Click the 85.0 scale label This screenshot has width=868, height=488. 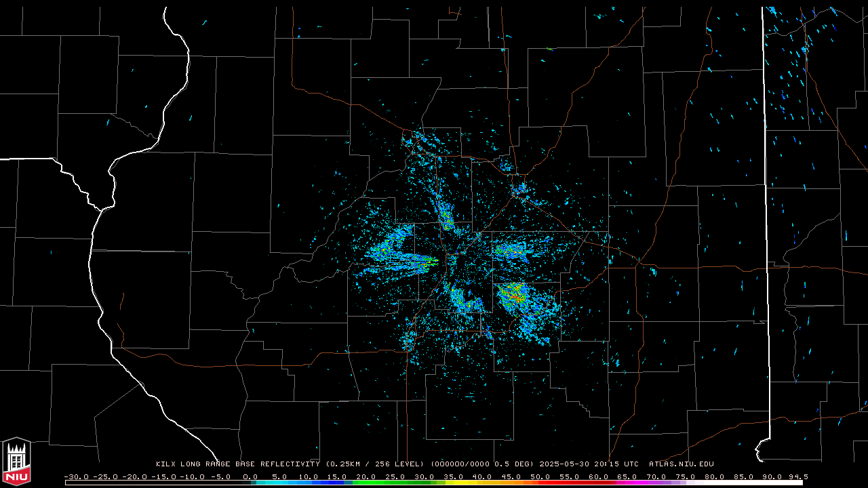pos(744,477)
